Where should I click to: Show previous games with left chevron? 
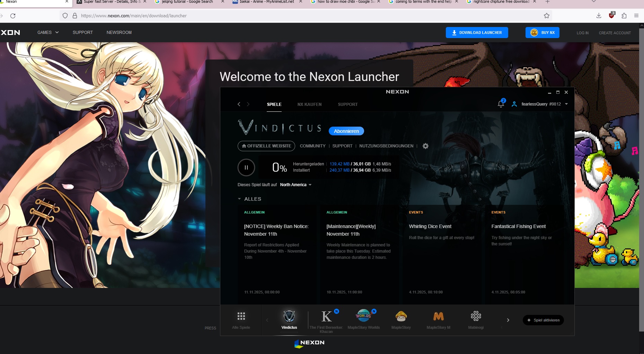(267, 320)
